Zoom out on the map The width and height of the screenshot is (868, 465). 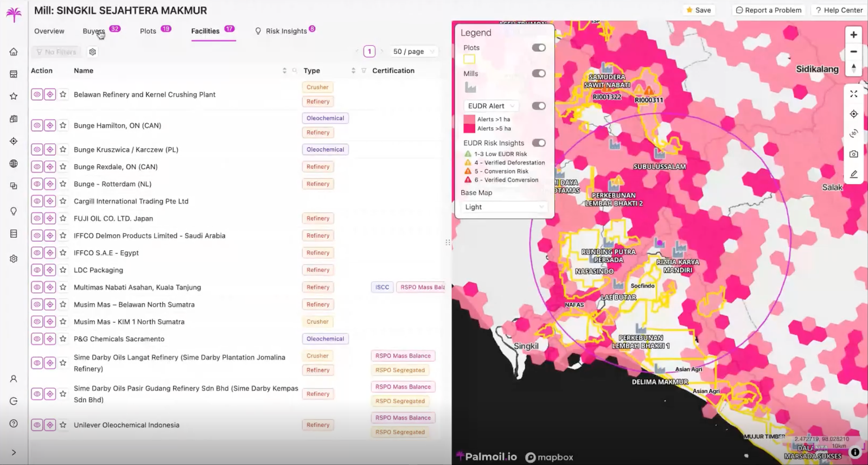(853, 52)
